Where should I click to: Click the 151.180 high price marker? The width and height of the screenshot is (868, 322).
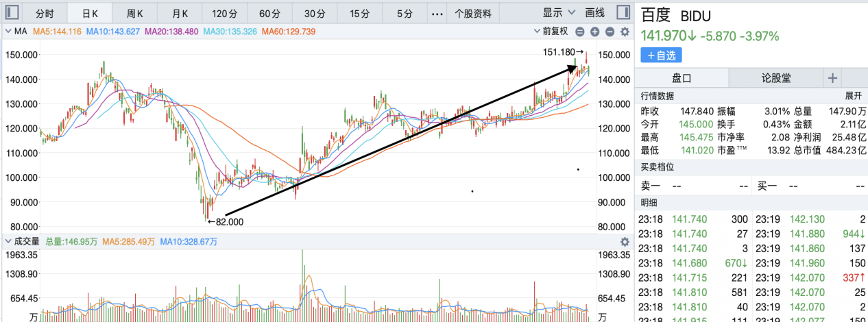coord(563,51)
